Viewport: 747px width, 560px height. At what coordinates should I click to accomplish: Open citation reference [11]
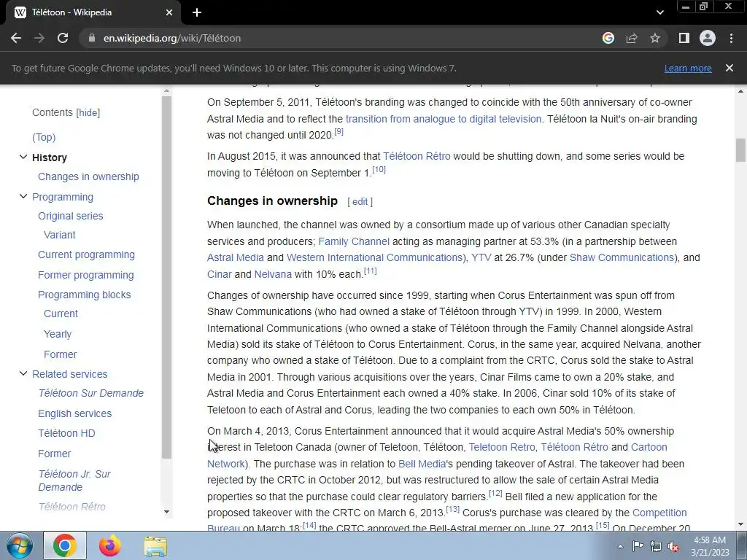coord(370,271)
